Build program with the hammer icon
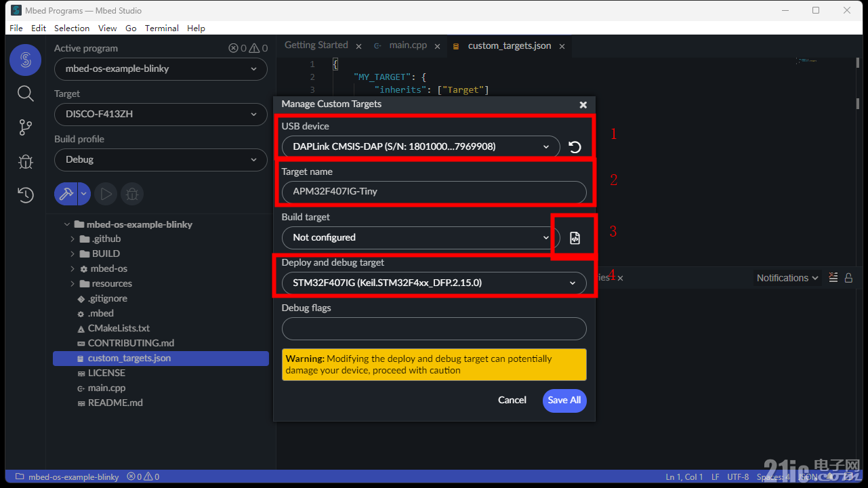The width and height of the screenshot is (868, 488). [x=66, y=195]
